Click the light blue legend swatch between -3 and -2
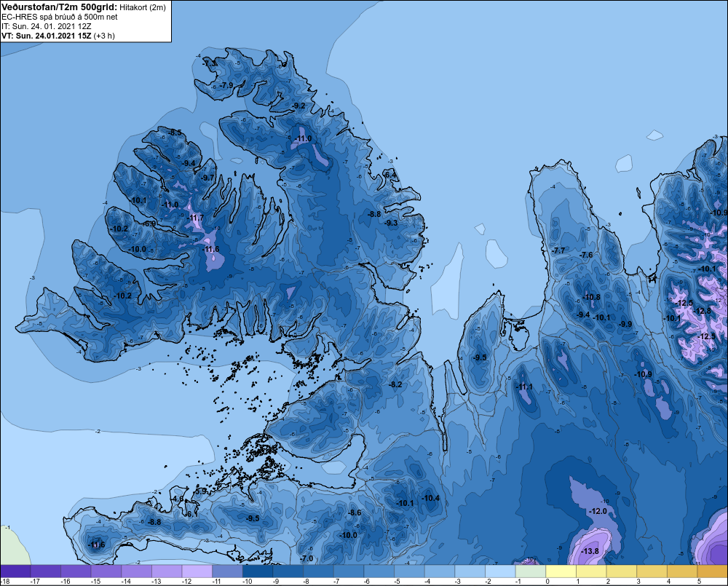 point(470,571)
